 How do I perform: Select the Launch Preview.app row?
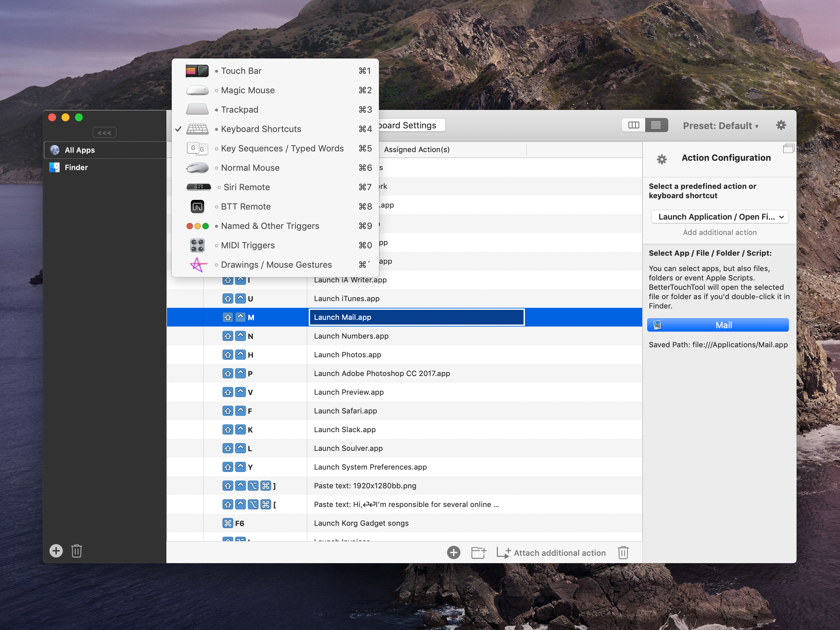tap(404, 392)
